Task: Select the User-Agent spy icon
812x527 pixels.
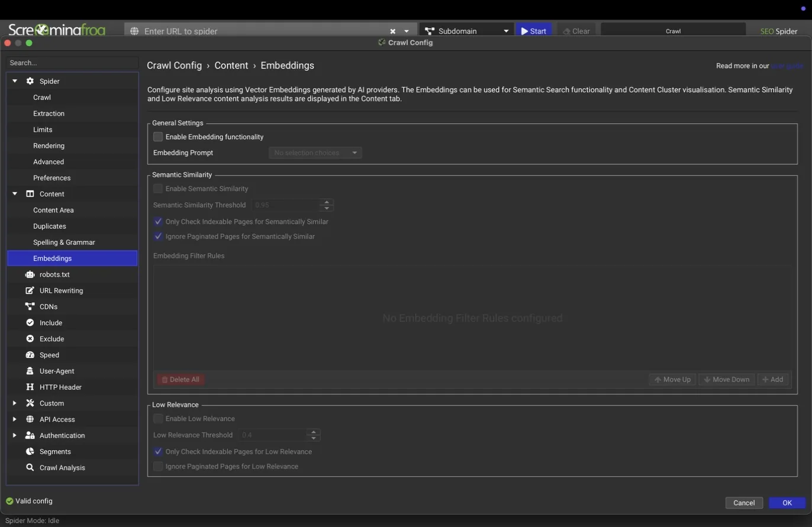Action: pyautogui.click(x=30, y=371)
